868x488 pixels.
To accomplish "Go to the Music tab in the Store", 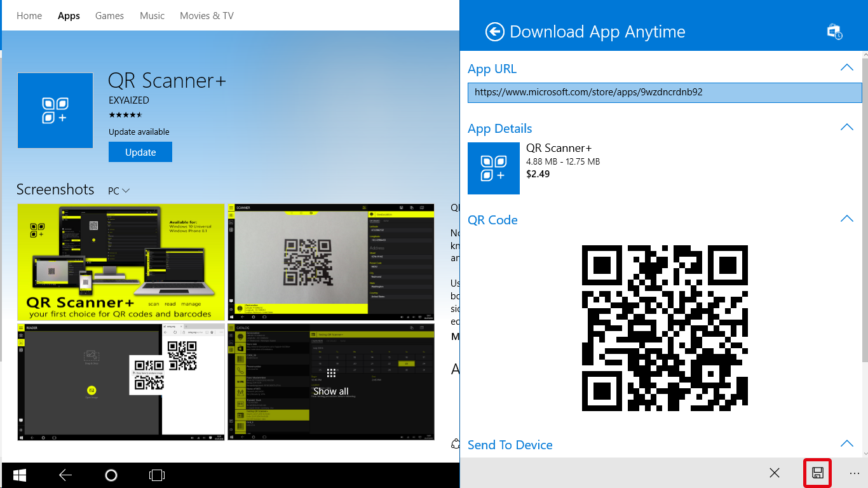I will click(x=152, y=16).
